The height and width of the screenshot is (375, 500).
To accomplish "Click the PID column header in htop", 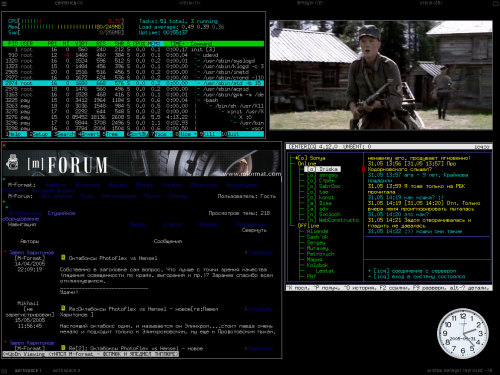I will [x=13, y=44].
